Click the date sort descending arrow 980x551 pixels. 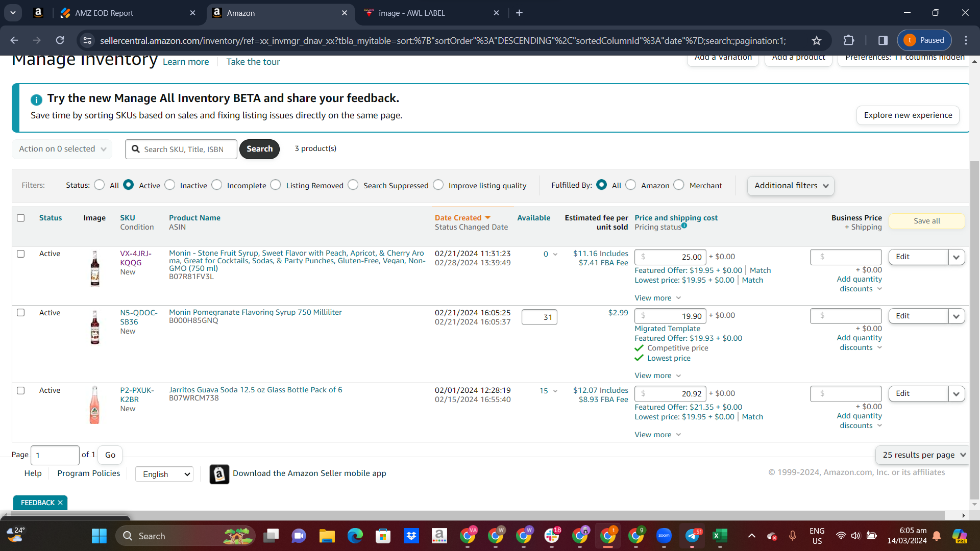(488, 218)
